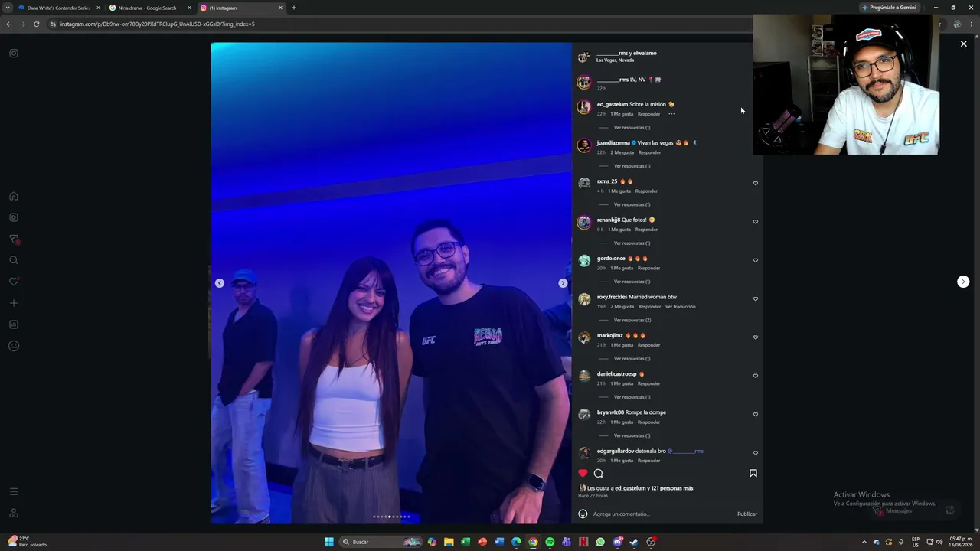Switch to the Nina drama Google Search tab
Image resolution: width=980 pixels, height=551 pixels.
[x=149, y=8]
